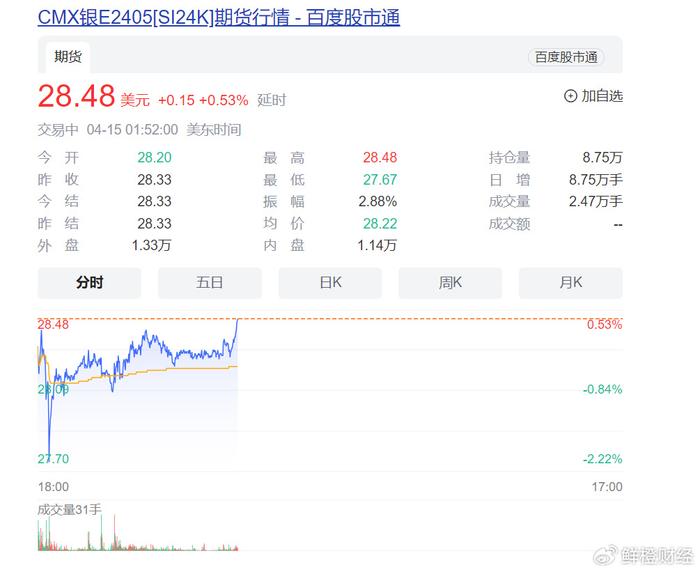
Task: Open the 百度股市通 badge button
Action: [x=566, y=57]
